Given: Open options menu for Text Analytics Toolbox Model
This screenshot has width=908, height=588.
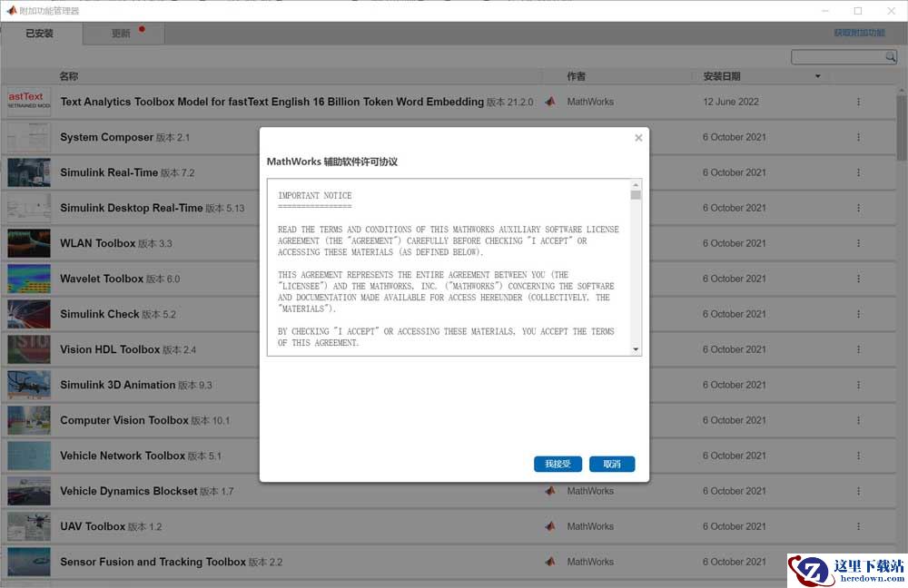Looking at the screenshot, I should point(858,102).
